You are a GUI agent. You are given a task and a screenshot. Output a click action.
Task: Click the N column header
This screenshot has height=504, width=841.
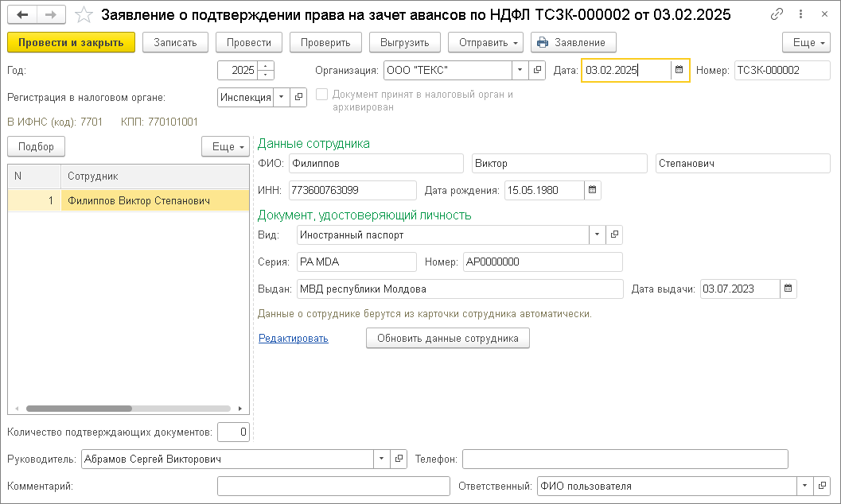34,176
